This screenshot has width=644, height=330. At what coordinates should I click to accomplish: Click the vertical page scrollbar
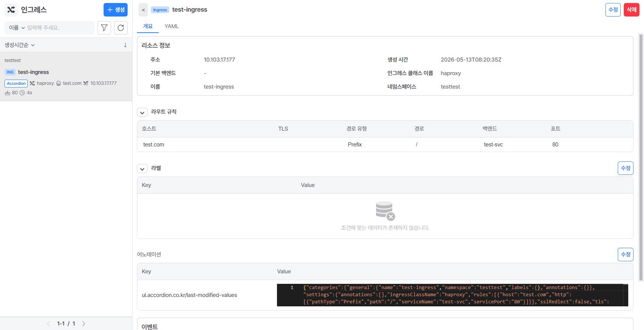(x=641, y=158)
